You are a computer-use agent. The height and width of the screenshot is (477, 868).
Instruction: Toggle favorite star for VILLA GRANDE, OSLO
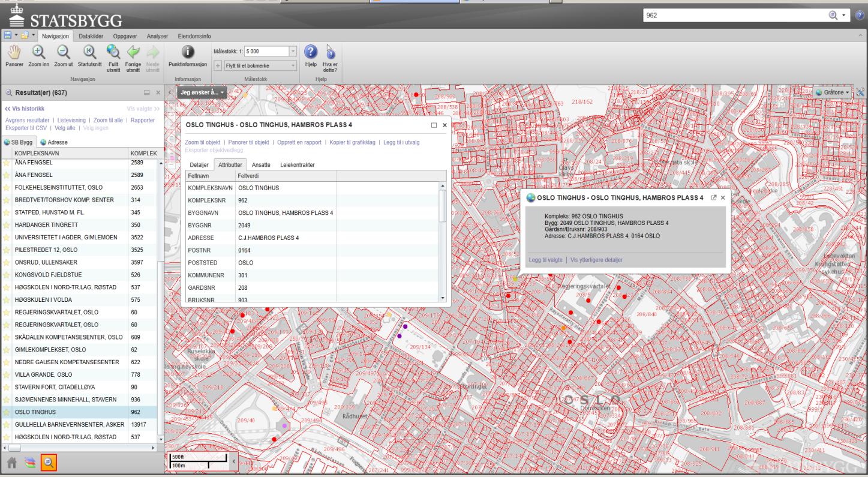[x=7, y=374]
